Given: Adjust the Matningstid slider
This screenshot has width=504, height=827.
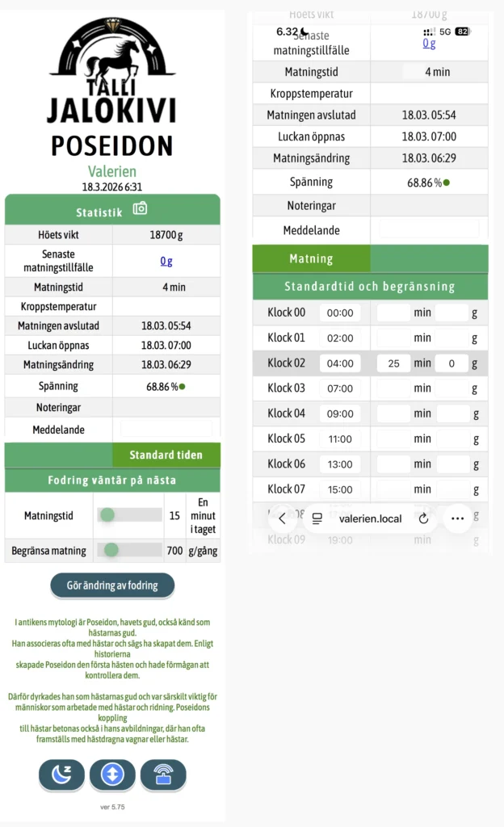Looking at the screenshot, I should [130, 514].
